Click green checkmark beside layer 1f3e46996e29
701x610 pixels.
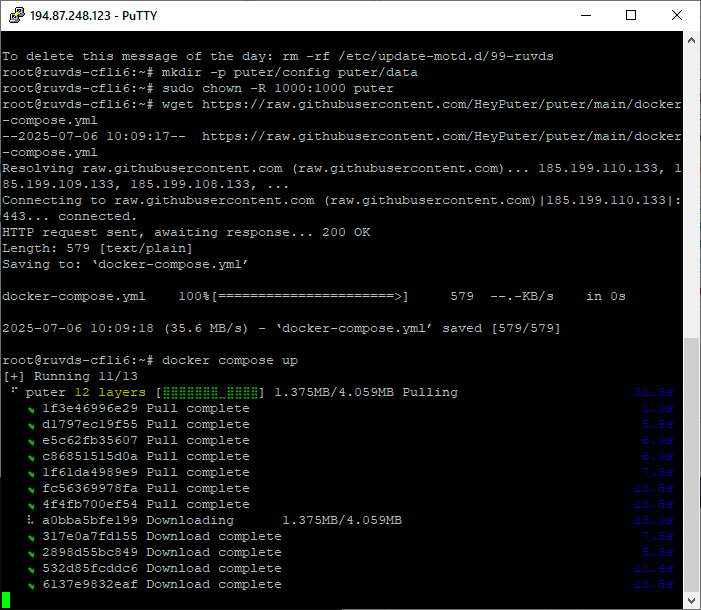pos(31,409)
